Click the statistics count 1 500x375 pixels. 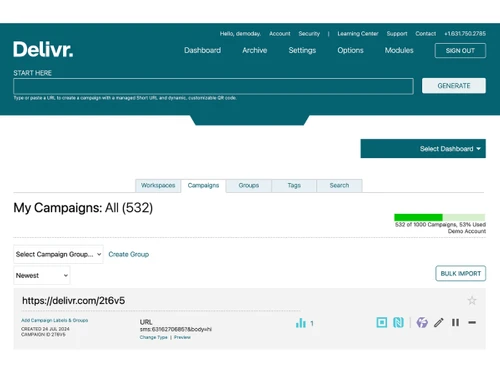tap(312, 323)
